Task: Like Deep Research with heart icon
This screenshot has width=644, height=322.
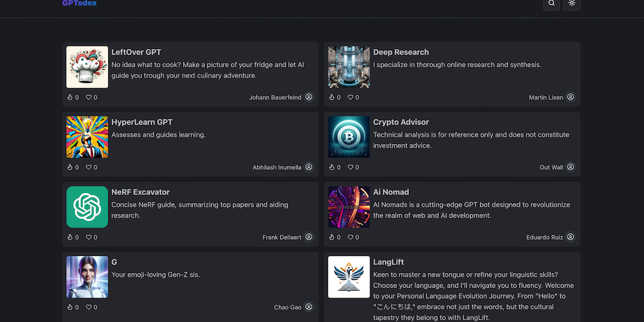Action: [x=350, y=97]
